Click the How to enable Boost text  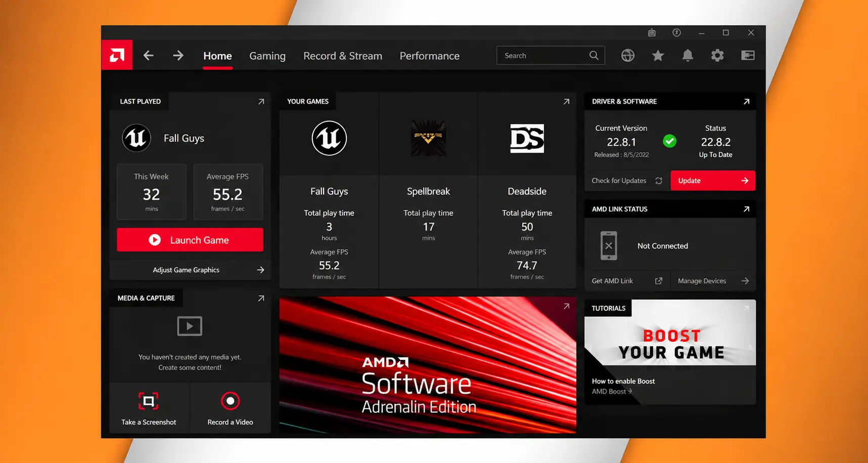pyautogui.click(x=623, y=381)
